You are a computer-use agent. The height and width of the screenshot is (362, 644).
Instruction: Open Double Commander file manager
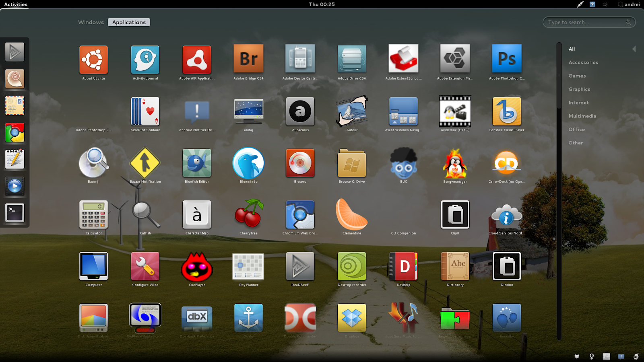point(300,318)
